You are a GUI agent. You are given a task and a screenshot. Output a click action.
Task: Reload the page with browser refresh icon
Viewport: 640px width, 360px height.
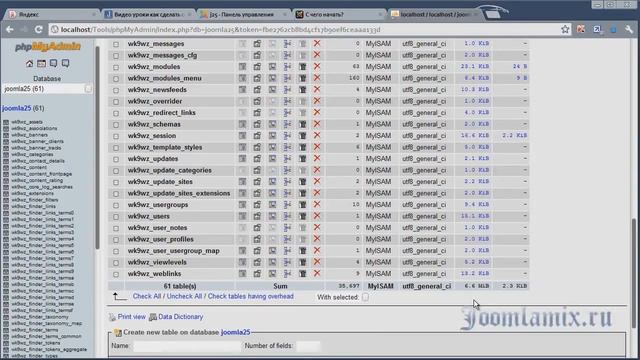[39, 29]
